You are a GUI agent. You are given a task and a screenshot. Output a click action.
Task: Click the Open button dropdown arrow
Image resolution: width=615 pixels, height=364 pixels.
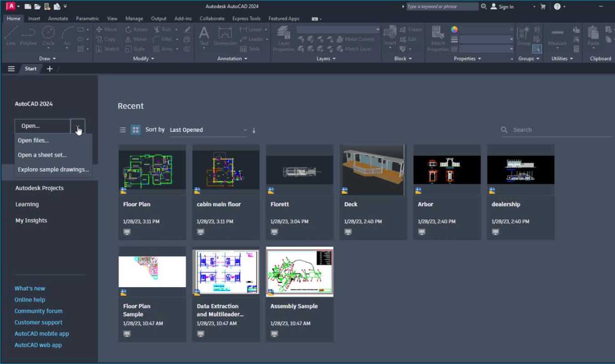point(78,126)
